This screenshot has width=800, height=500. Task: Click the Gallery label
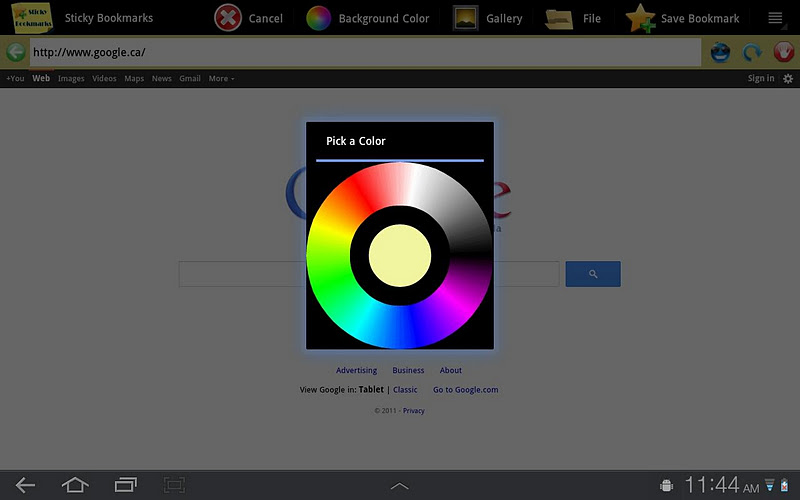pyautogui.click(x=504, y=19)
